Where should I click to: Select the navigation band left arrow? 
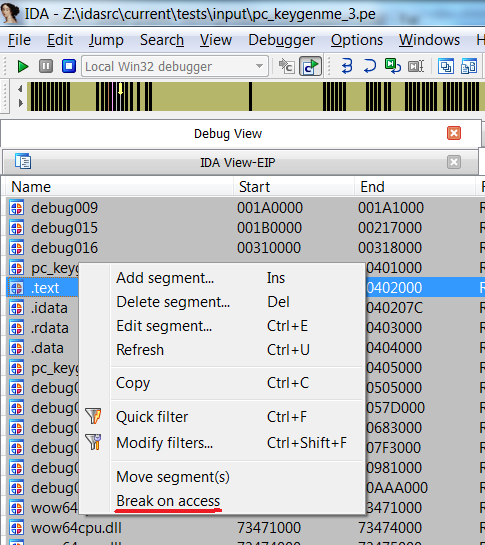[x=20, y=89]
